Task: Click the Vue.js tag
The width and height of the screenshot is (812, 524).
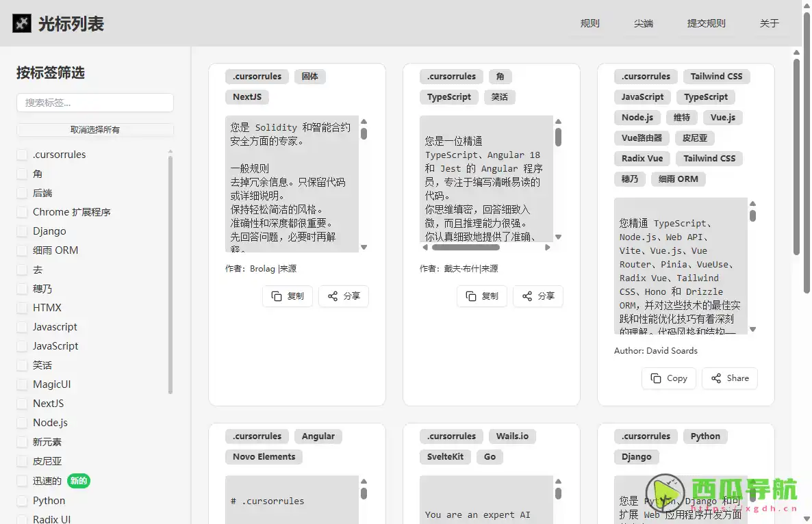Action: pos(723,118)
